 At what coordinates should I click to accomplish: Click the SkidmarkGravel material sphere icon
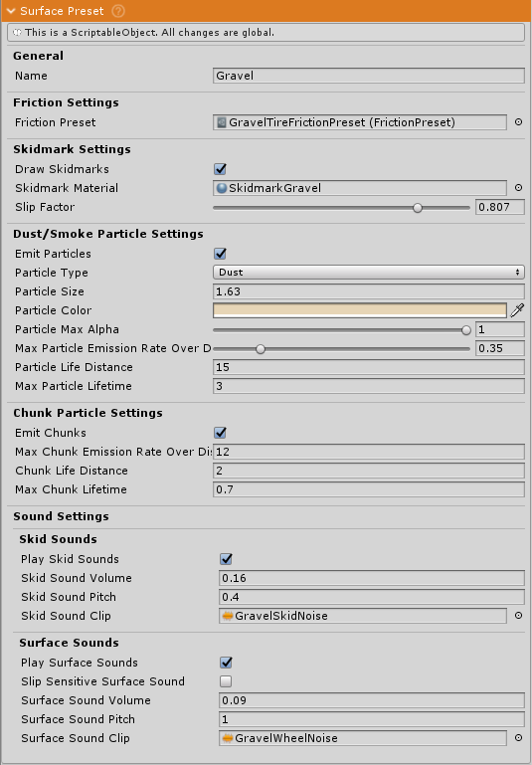point(222,188)
